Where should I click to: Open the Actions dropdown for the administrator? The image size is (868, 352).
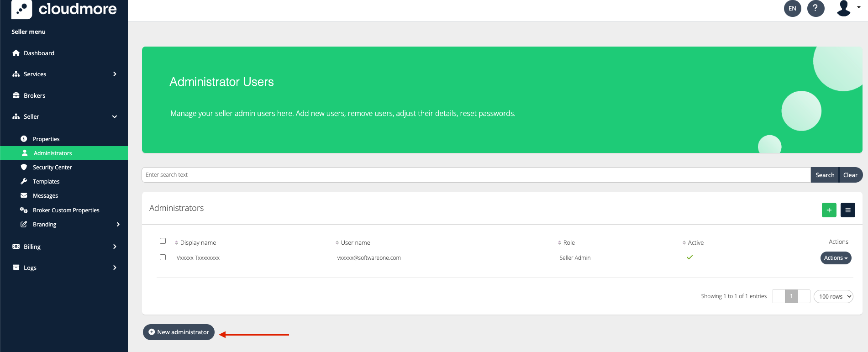[836, 258]
